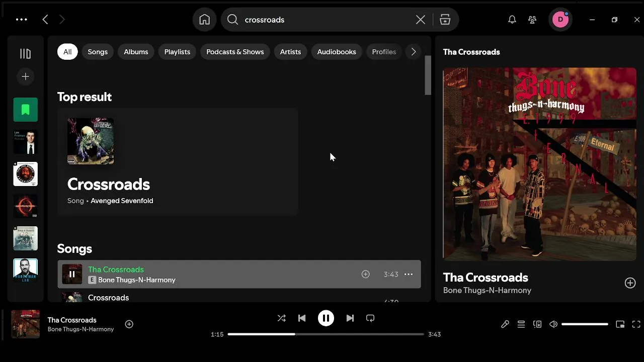Image resolution: width=644 pixels, height=362 pixels.
Task: Pause Tha Crossroads in the song row
Action: 72,274
